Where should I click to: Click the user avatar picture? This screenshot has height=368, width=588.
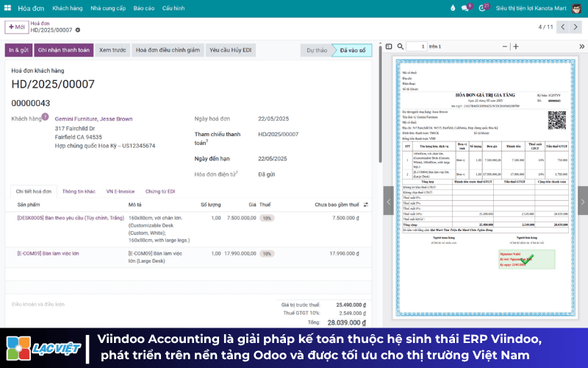tap(577, 8)
